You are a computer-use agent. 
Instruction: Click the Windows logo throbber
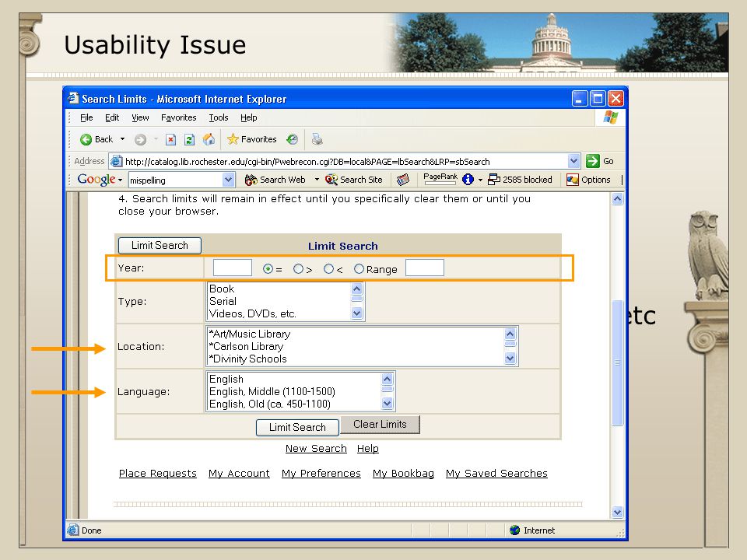point(610,117)
